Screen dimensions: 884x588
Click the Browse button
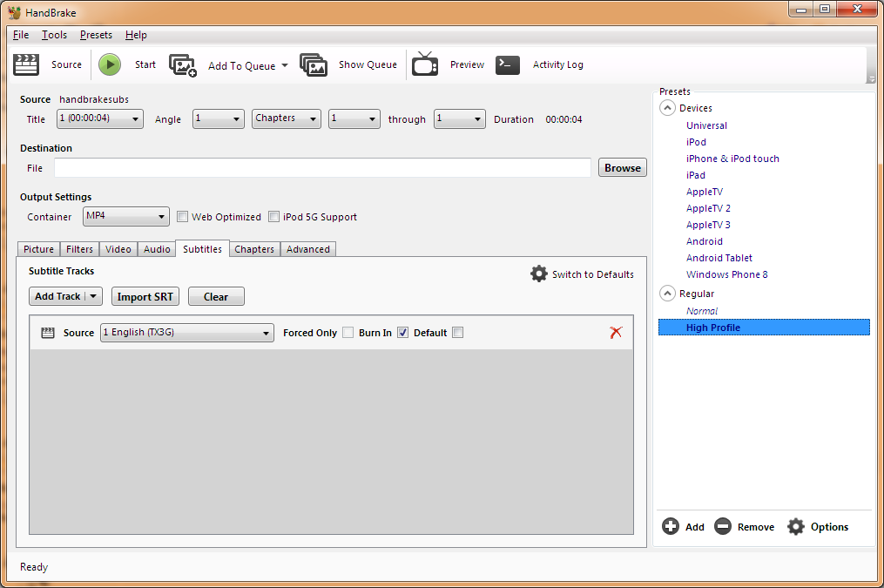pos(622,168)
